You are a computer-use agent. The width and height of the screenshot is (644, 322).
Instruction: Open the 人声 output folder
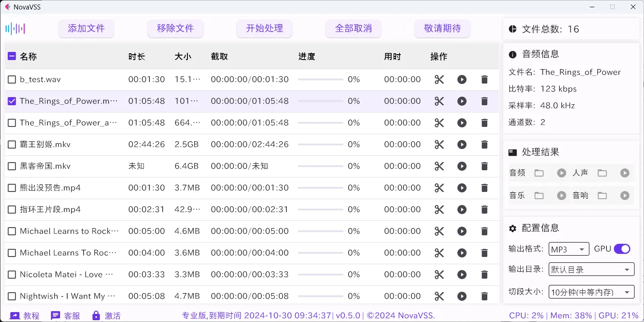tap(602, 173)
